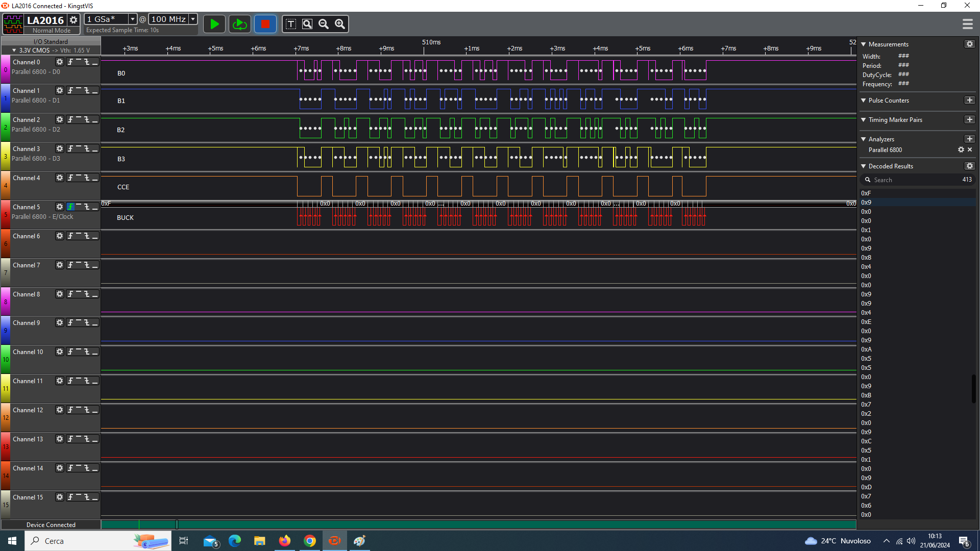Viewport: 980px width, 551px height.
Task: Start repeated capture loop button
Action: (x=239, y=24)
